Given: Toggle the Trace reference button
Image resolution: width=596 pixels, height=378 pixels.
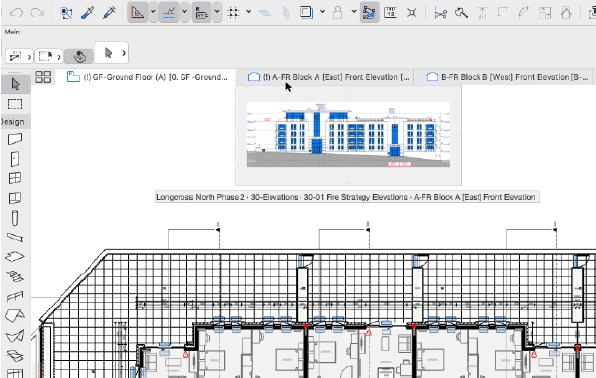Looking at the screenshot, I should [306, 13].
